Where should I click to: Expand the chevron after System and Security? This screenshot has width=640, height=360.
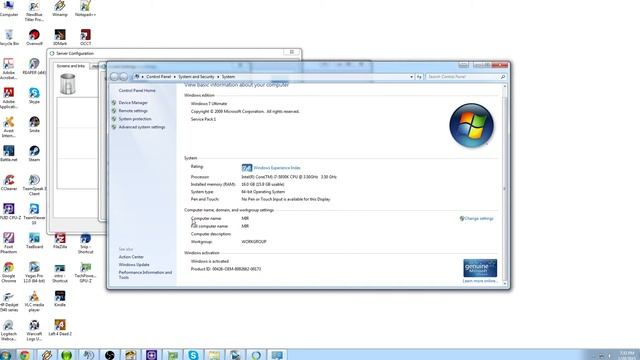tap(218, 77)
